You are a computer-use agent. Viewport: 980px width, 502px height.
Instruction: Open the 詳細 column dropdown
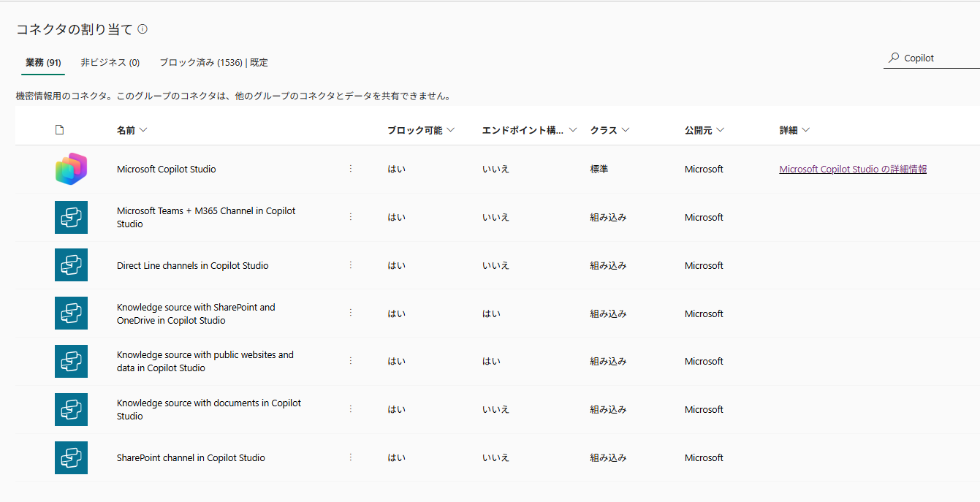point(794,130)
